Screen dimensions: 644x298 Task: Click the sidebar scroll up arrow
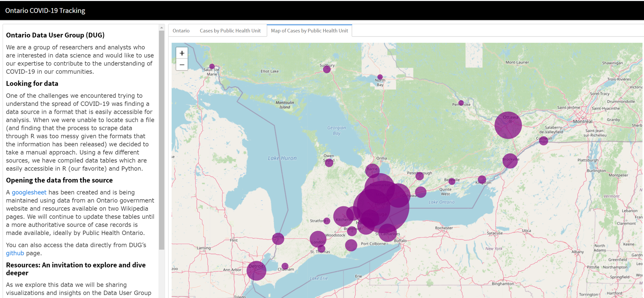tap(162, 27)
